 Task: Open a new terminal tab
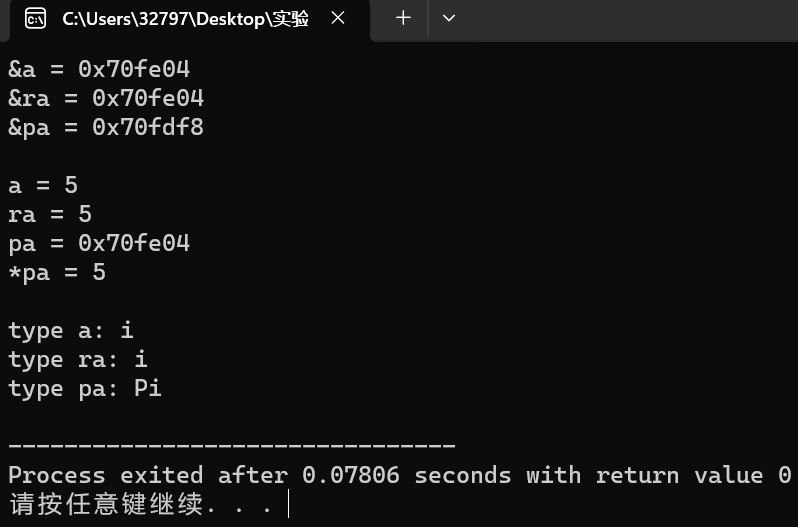pyautogui.click(x=403, y=18)
